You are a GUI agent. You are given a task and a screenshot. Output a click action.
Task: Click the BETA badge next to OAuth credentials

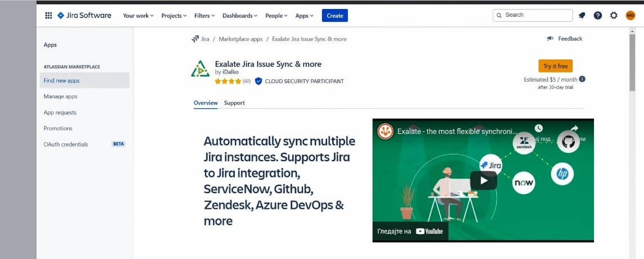[118, 144]
